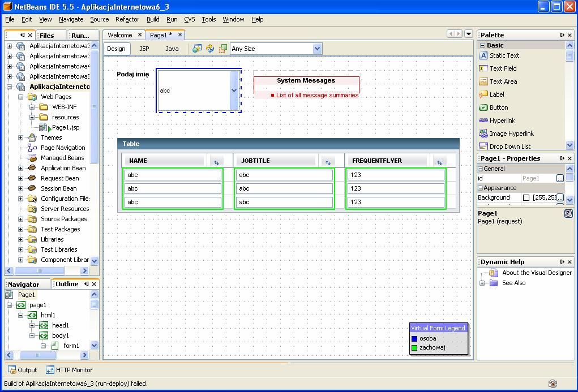This screenshot has height=392, width=578.
Task: Click the Background property ellipsis button
Action: pos(560,197)
